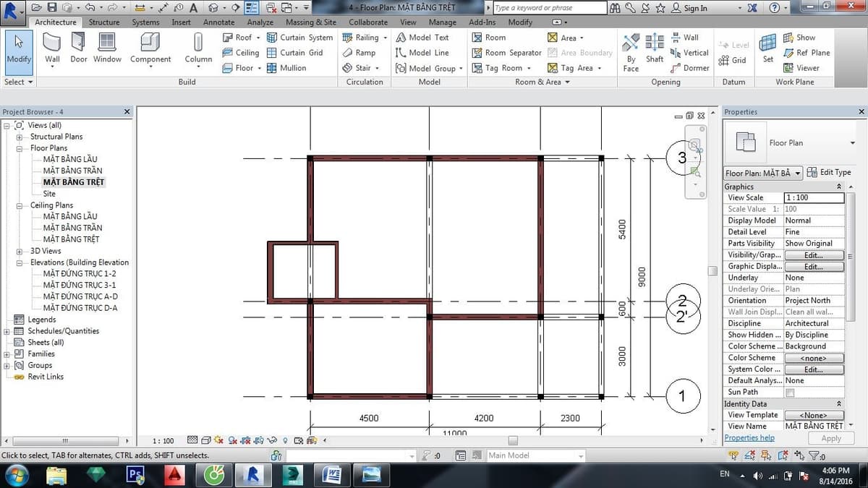Expand the 3D Views tree node
This screenshot has height=488, width=868.
click(x=19, y=251)
